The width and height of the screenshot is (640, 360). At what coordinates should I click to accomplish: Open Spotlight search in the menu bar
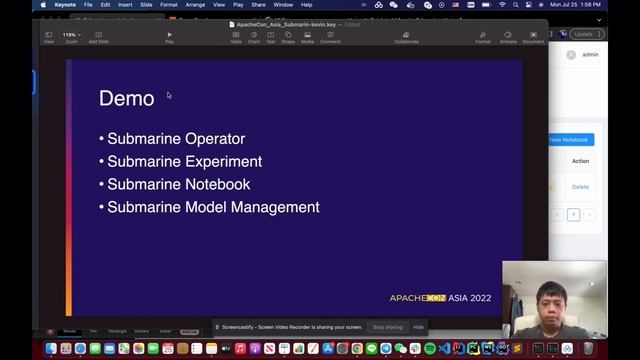point(516,5)
